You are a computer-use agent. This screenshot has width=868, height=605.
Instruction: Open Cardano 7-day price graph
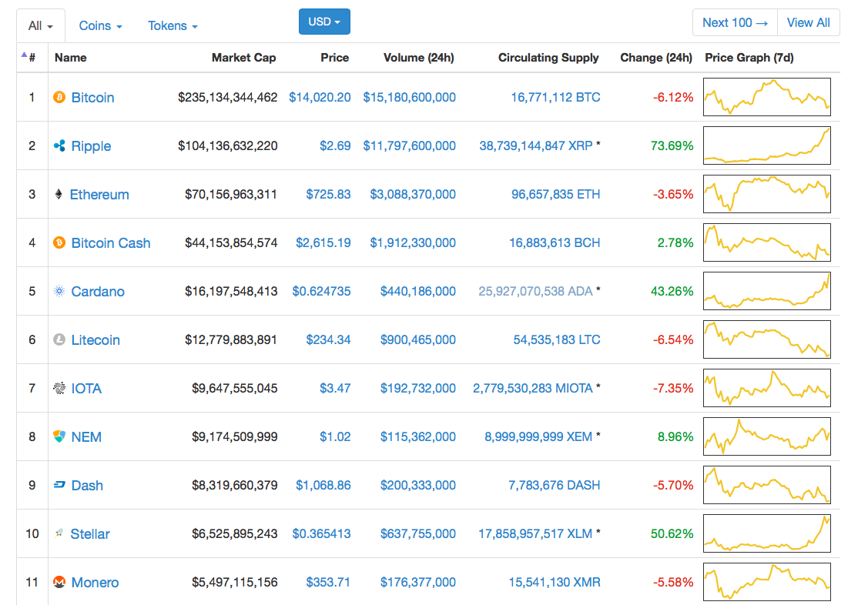(x=766, y=291)
